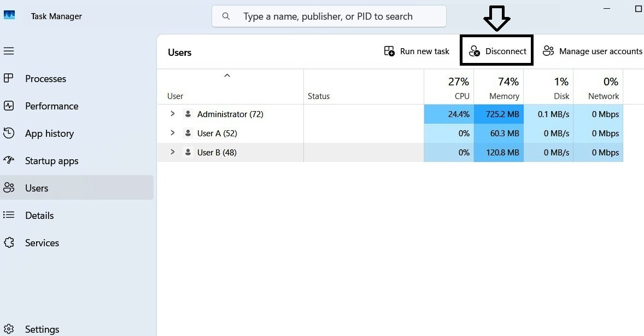Click the App history clock icon

[x=9, y=133]
